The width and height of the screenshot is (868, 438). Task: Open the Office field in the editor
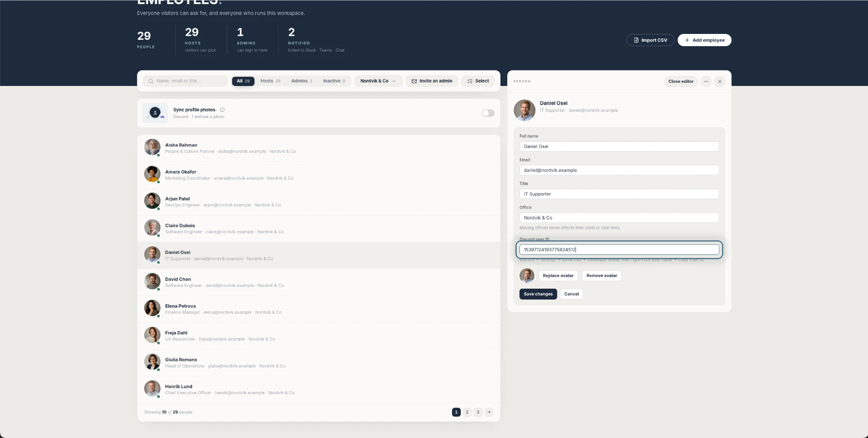coord(619,218)
